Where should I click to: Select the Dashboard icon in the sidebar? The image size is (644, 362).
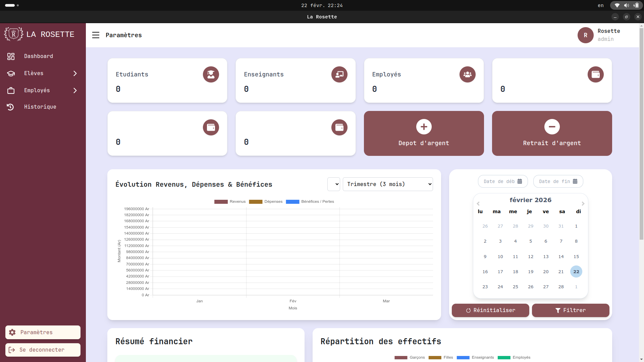tap(11, 56)
